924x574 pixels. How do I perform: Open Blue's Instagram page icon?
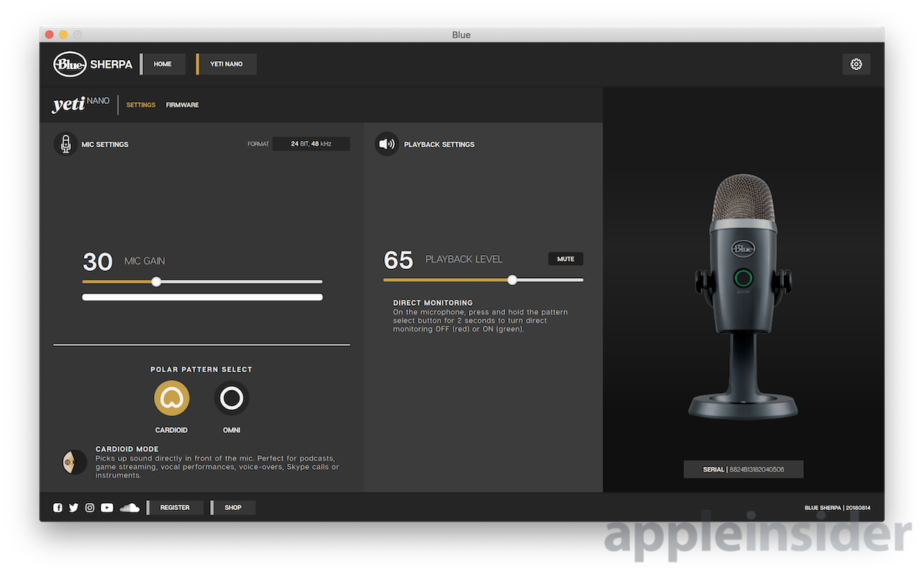[90, 508]
